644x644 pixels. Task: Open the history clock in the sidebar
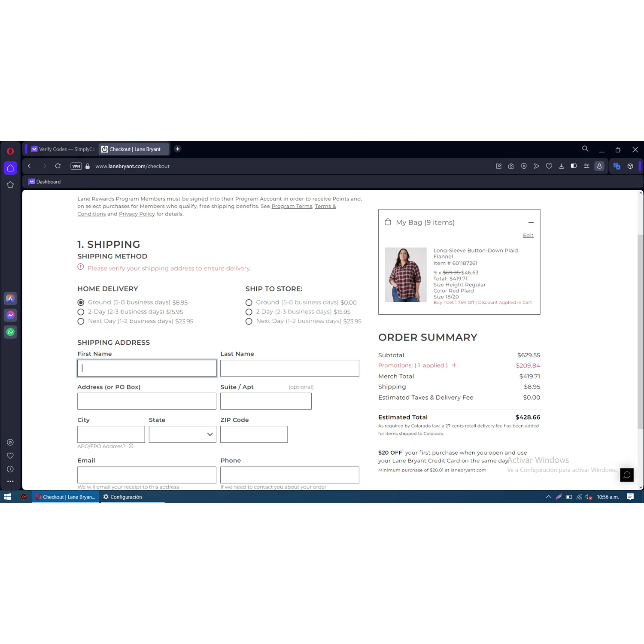click(10, 469)
